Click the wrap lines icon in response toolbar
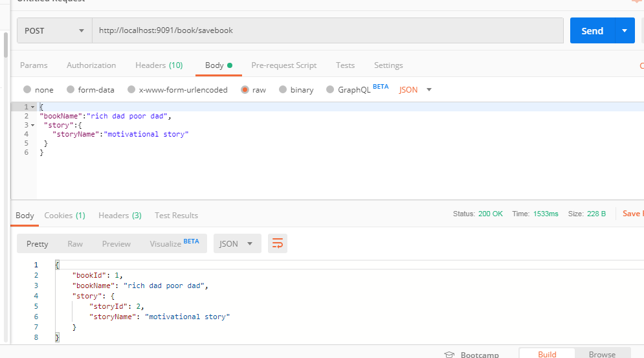The image size is (644, 358). tap(278, 243)
